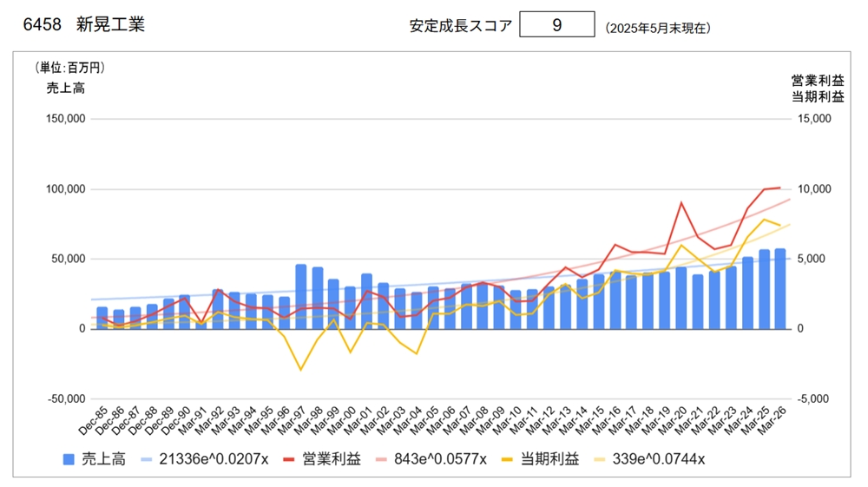This screenshot has height=487, width=868.
Task: Click the Mar-97 sales bar
Action: [x=300, y=297]
